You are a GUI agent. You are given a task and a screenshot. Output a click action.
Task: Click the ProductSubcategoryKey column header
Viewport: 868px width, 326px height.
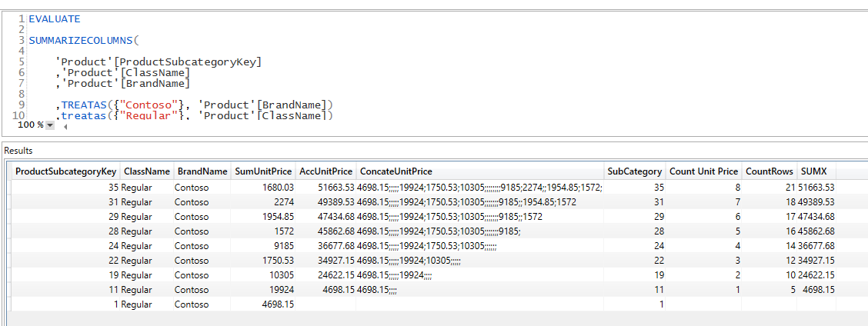coord(66,171)
